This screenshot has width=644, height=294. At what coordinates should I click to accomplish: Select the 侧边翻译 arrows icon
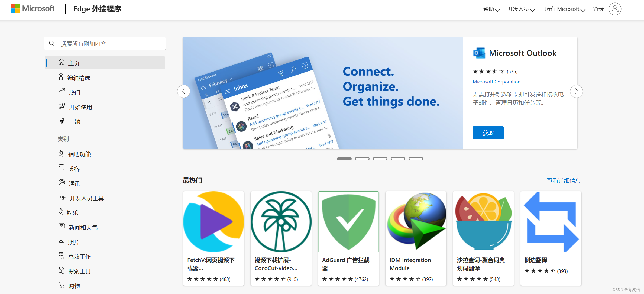click(x=551, y=222)
